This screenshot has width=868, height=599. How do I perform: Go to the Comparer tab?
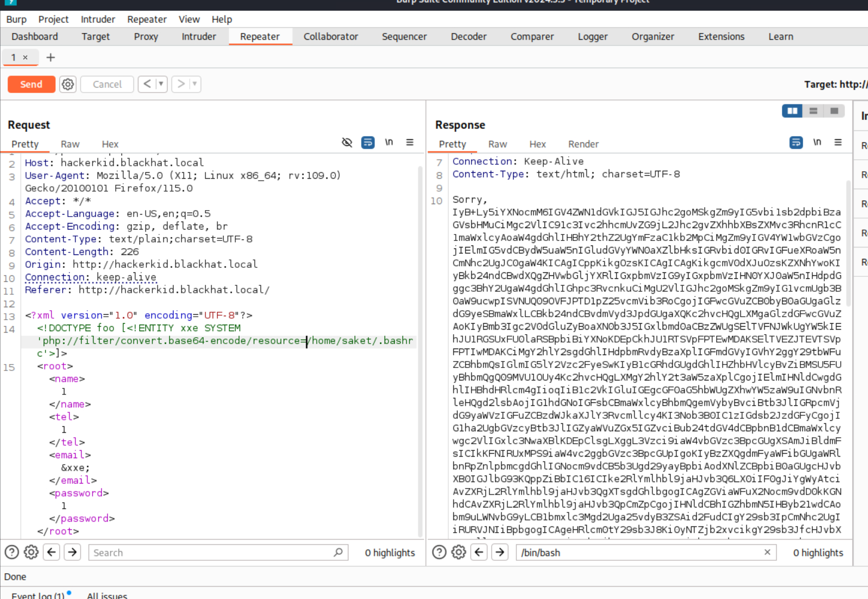(532, 36)
